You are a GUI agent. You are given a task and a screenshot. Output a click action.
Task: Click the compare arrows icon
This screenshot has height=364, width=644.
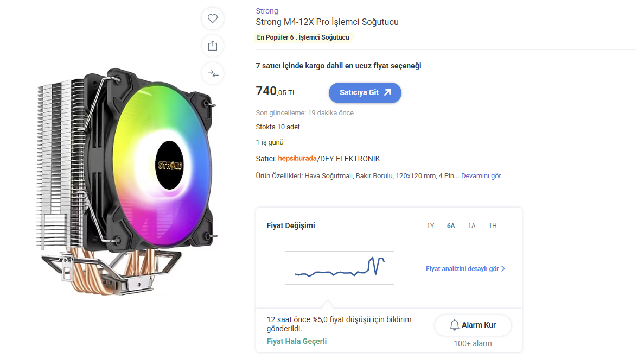(x=213, y=73)
